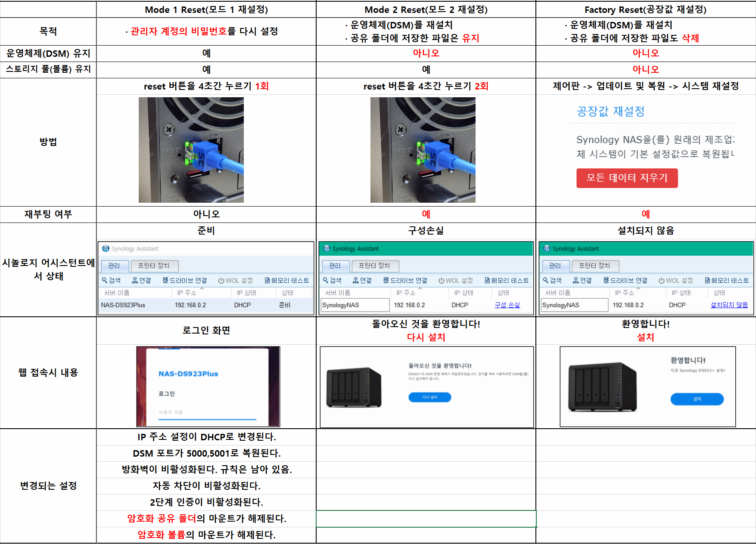Click 메모리 테스트 icon in 설치되지 않음 assistant window

point(707,280)
